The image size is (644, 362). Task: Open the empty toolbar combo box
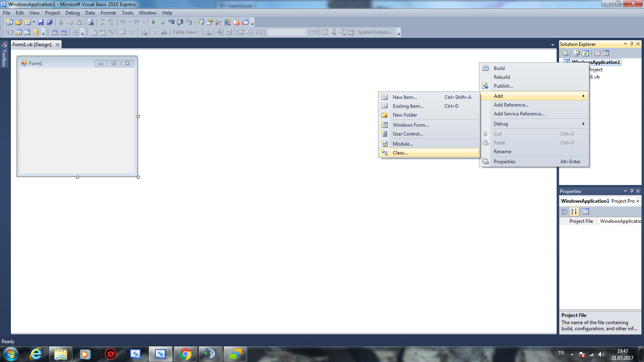point(287,32)
